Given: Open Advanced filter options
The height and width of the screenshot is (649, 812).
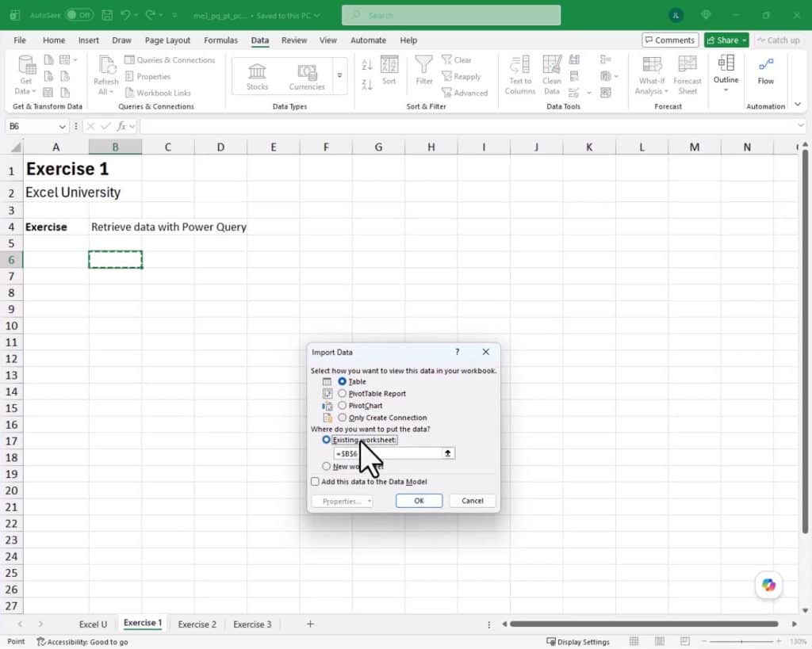Looking at the screenshot, I should point(465,94).
